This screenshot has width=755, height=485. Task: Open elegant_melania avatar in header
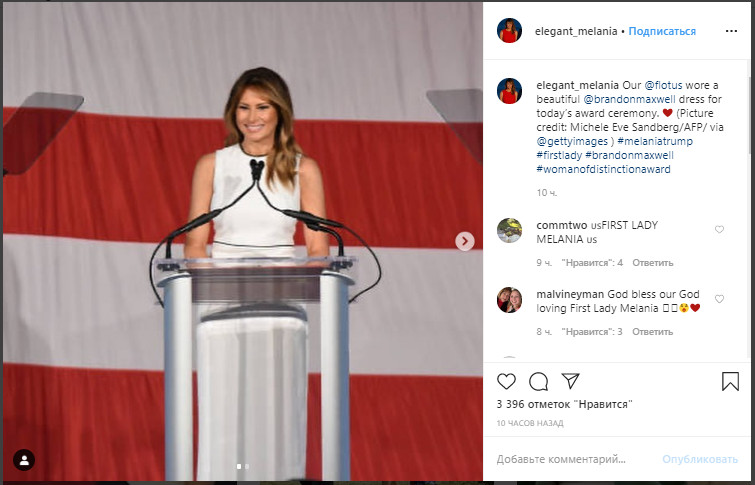[509, 31]
